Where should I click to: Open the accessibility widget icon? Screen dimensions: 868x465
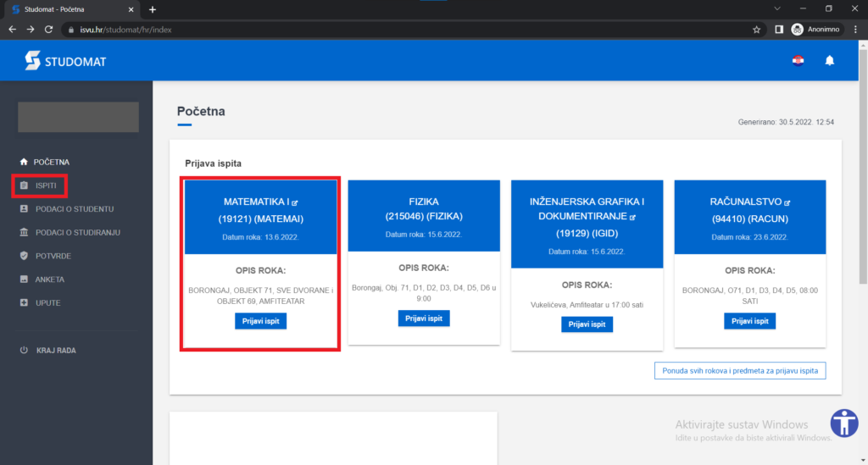point(844,423)
